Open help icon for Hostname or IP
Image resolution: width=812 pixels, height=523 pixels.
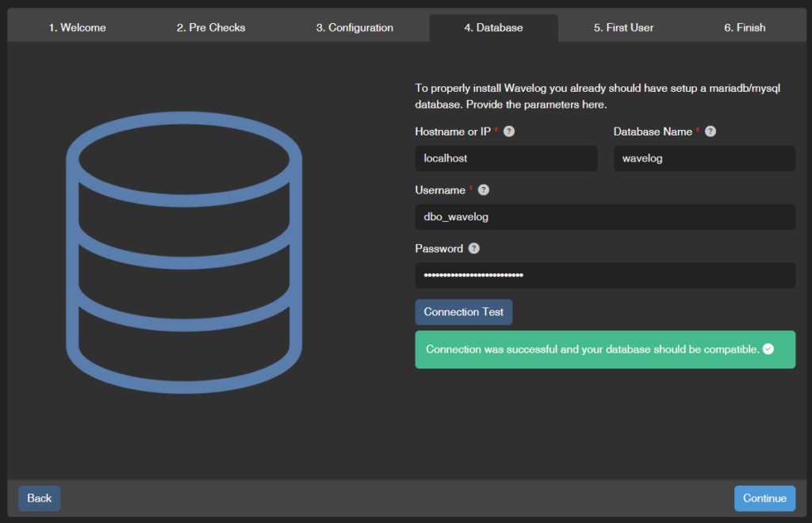click(509, 132)
